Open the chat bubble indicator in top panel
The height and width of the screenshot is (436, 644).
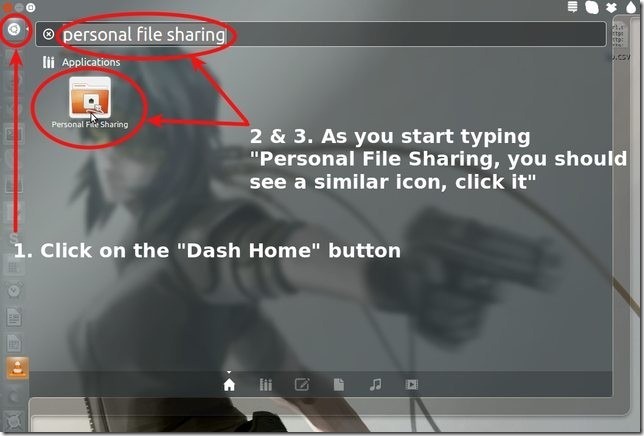point(592,7)
